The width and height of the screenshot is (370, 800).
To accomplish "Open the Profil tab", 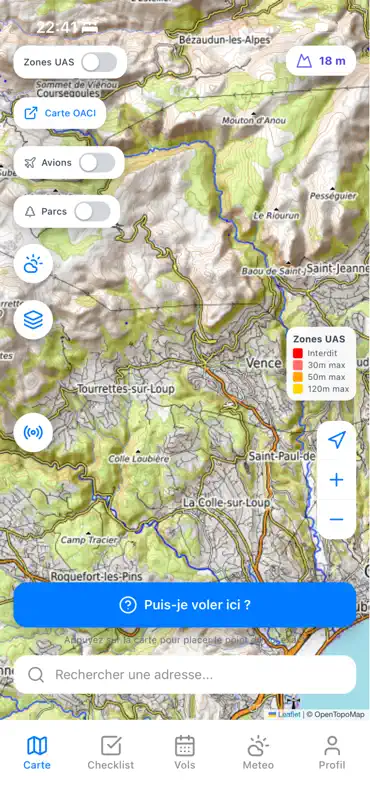I will coord(332,752).
